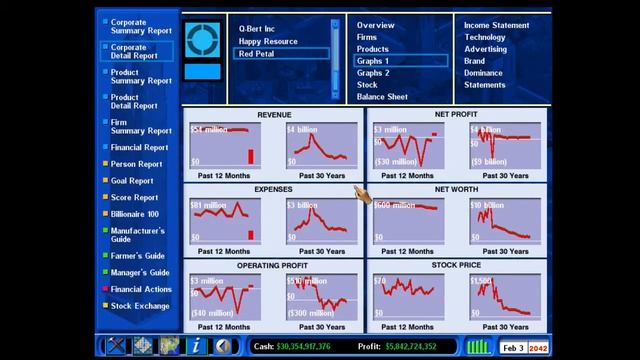
Task: Click Revenue Past 30 Years graph
Action: [322, 146]
